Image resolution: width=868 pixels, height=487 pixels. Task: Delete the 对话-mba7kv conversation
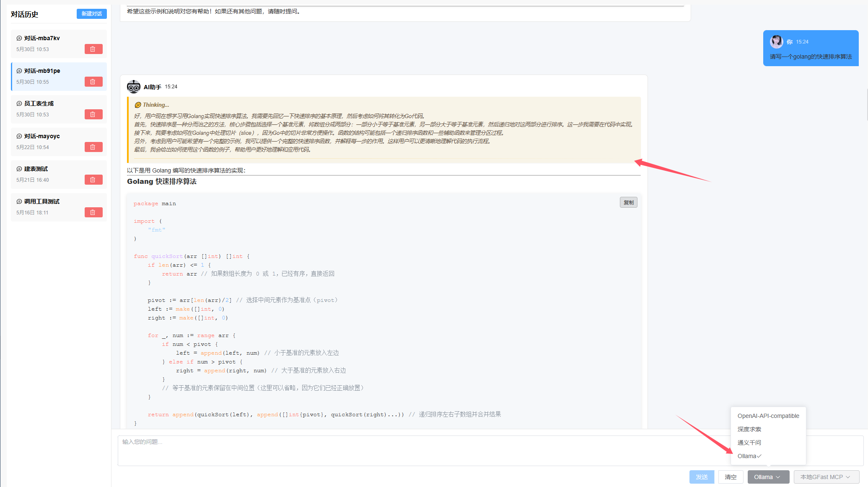pos(93,49)
